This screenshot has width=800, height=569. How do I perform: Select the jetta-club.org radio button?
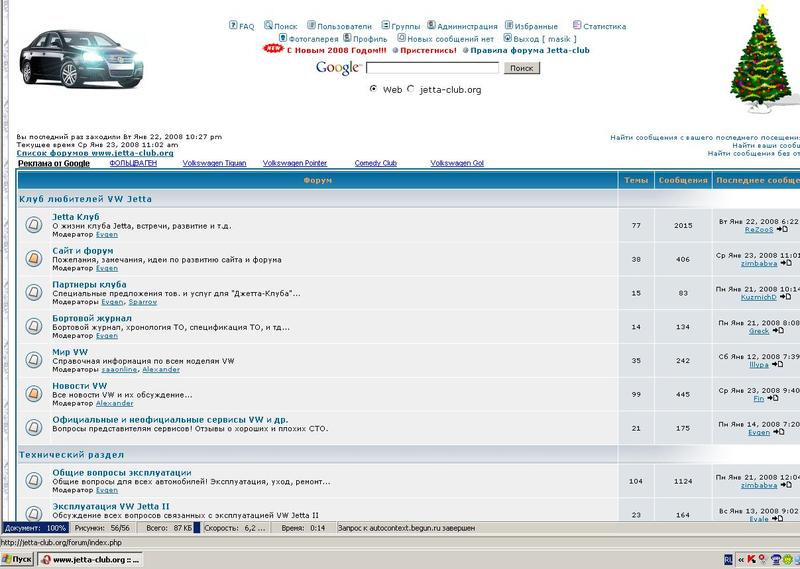tap(411, 89)
